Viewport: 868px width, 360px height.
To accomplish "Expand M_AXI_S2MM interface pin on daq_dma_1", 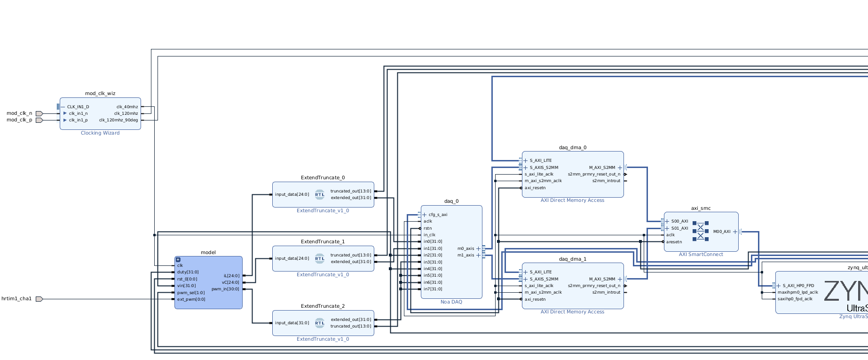I will [620, 279].
